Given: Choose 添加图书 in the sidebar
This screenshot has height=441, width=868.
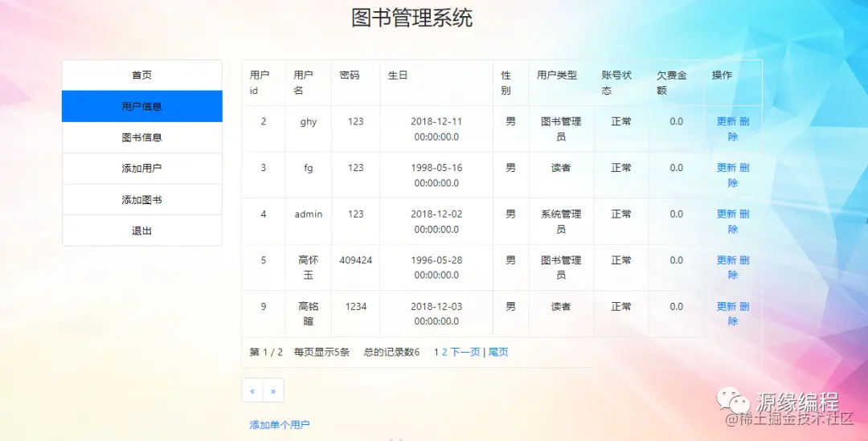Looking at the screenshot, I should pyautogui.click(x=141, y=200).
